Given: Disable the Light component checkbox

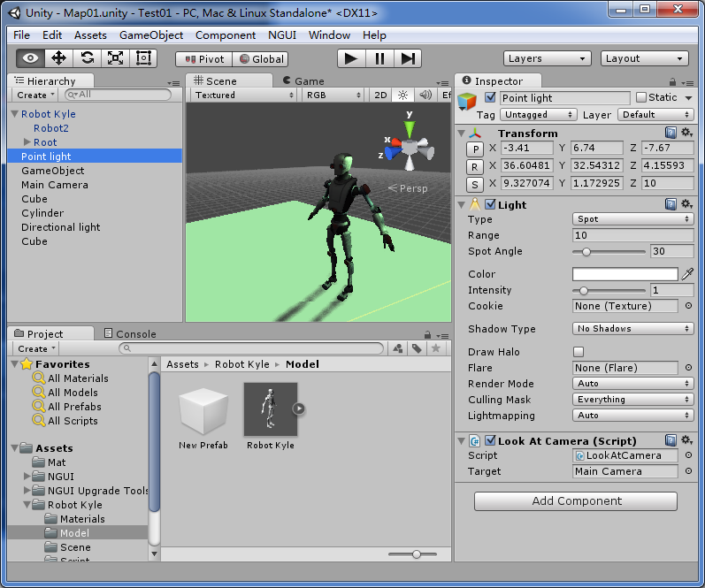Looking at the screenshot, I should [x=491, y=204].
